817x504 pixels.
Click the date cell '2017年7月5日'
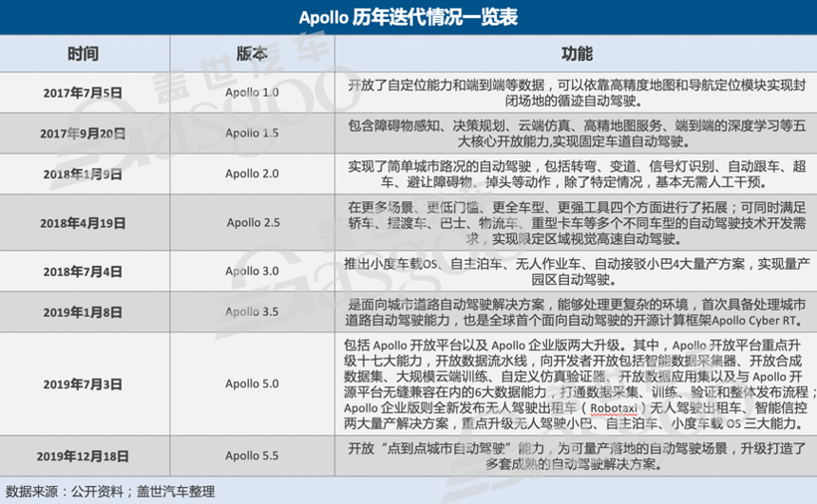point(83,93)
